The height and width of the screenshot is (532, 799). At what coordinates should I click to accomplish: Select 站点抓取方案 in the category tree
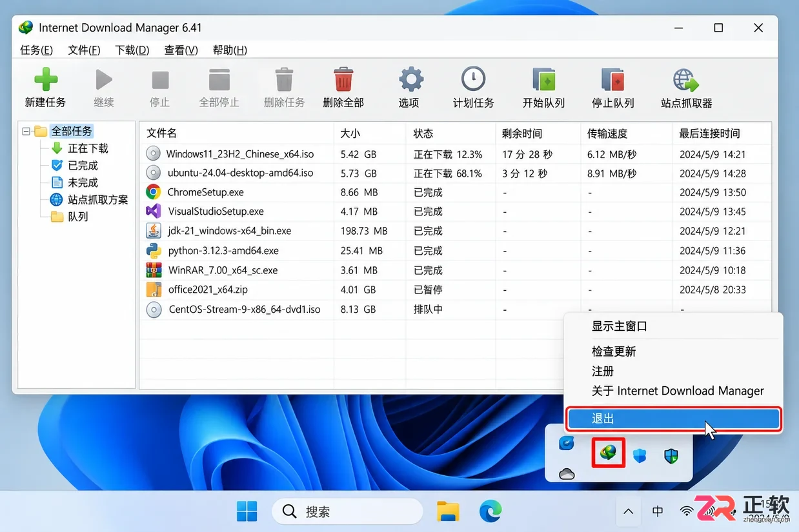click(98, 200)
